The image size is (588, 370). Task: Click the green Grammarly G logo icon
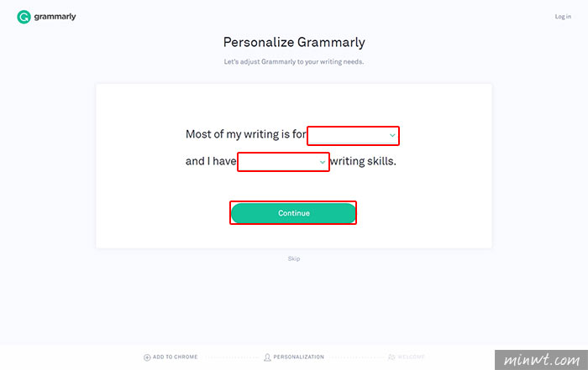click(x=24, y=17)
